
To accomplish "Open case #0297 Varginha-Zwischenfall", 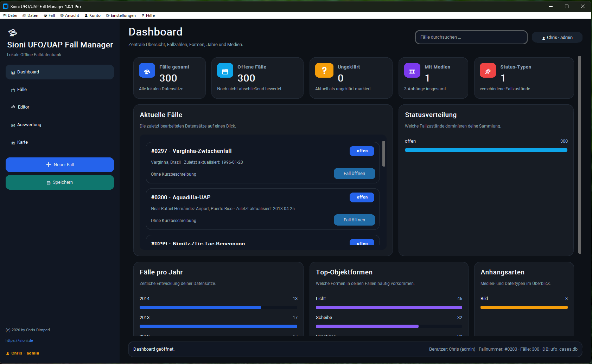I will [354, 173].
